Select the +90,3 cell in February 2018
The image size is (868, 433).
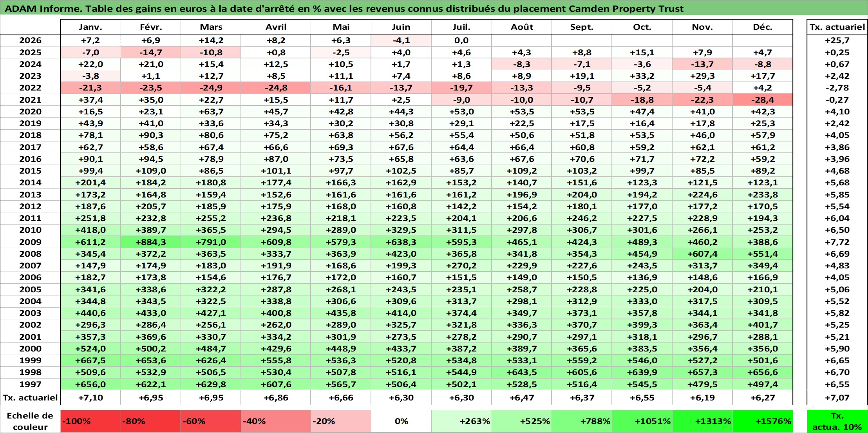(151, 135)
